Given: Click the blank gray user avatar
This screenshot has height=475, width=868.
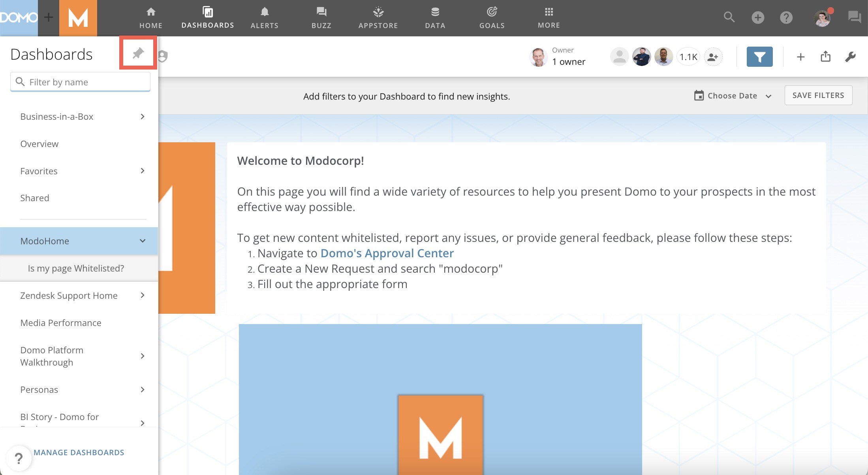Looking at the screenshot, I should (620, 57).
